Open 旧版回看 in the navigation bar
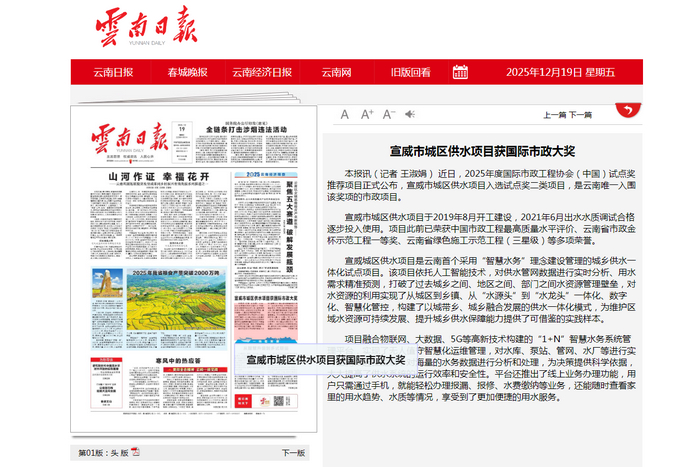Viewport: 700px width, 467px height. (x=410, y=72)
